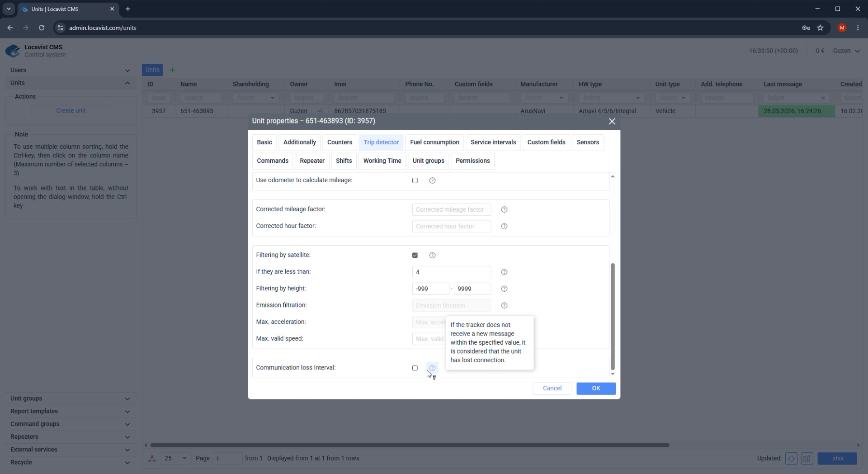868x474 pixels.
Task: Enable Communication loss Interval checkbox
Action: (x=415, y=368)
